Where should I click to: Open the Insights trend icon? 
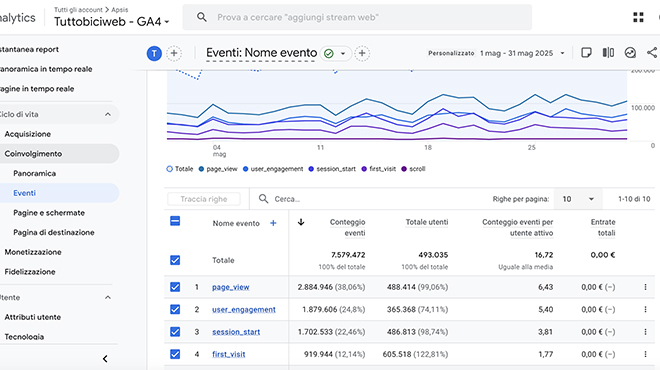[x=630, y=53]
